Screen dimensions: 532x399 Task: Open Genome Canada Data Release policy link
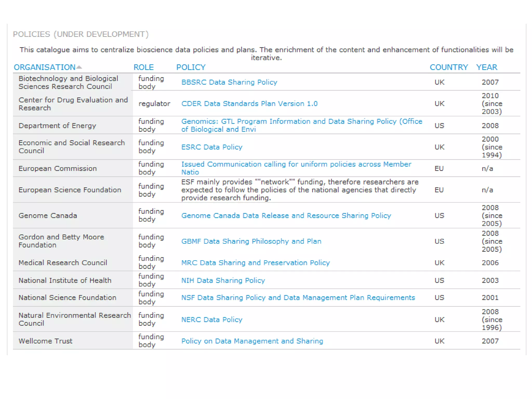[286, 216]
